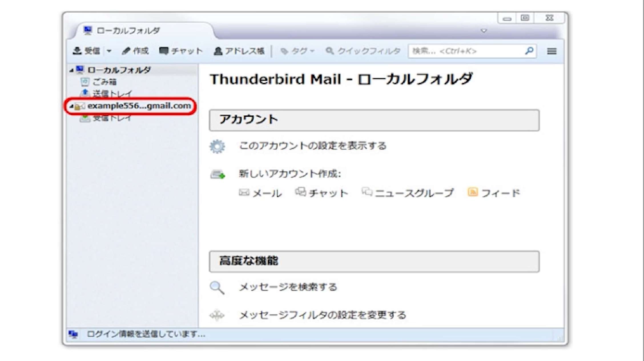Image resolution: width=644 pixels, height=361 pixels.
Task: Click メッセージフィルタの設定を変更する link
Action: (x=323, y=315)
